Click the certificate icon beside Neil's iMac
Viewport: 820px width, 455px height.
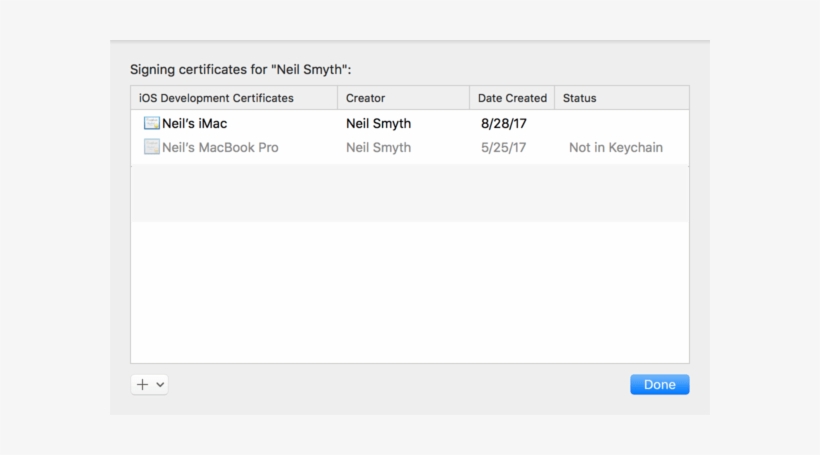click(x=151, y=124)
